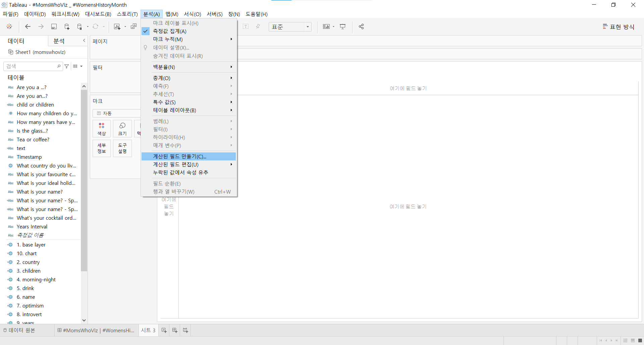644x345 pixels.
Task: Click the new story tab icon at bottom
Action: (x=185, y=330)
